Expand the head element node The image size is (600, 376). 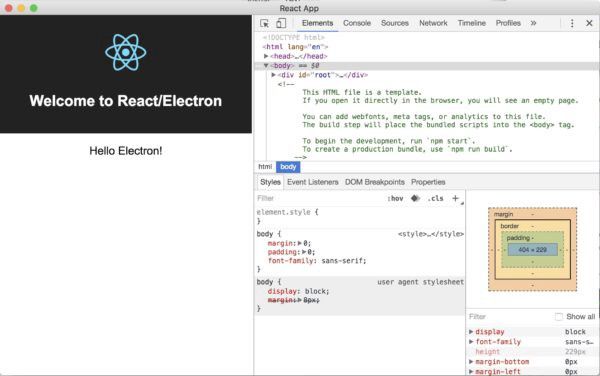pos(266,56)
